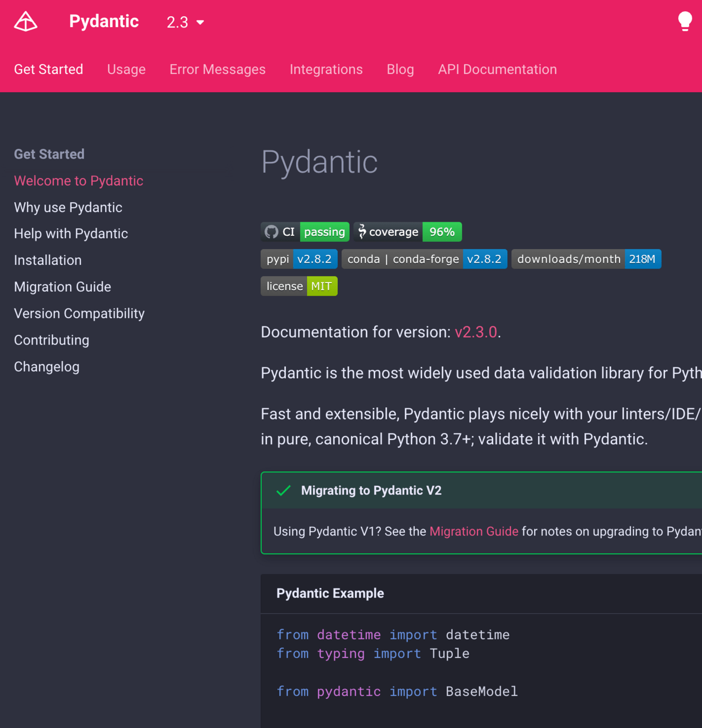
Task: Click the pypi v2.8.2 badge
Action: pos(299,259)
